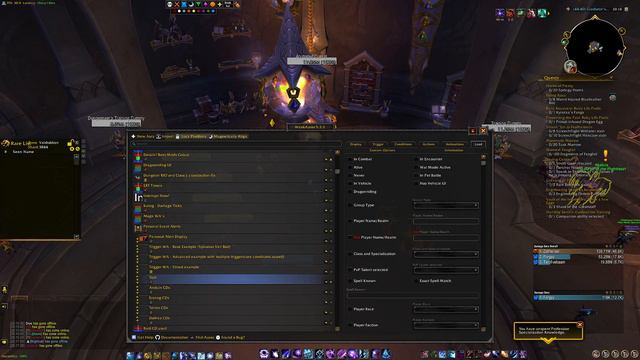The width and height of the screenshot is (640, 360).
Task: Collapse the Quests tracker header
Action: coord(611,78)
